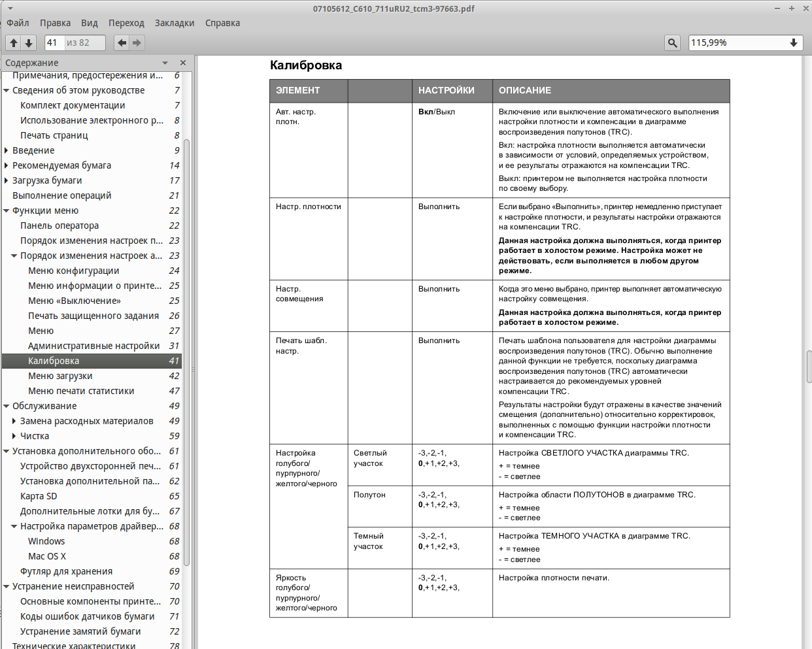This screenshot has width=812, height=649.
Task: Open the Правка menu
Action: [55, 23]
